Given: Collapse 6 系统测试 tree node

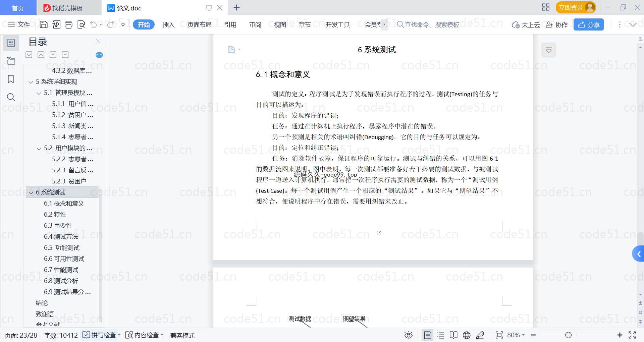Looking at the screenshot, I should click(x=31, y=193).
